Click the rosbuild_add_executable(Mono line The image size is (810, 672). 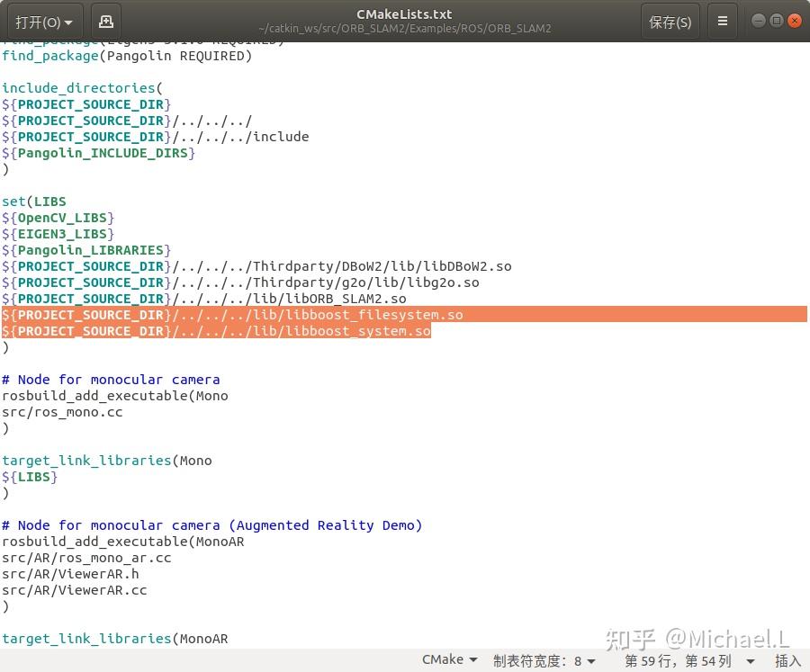point(114,396)
